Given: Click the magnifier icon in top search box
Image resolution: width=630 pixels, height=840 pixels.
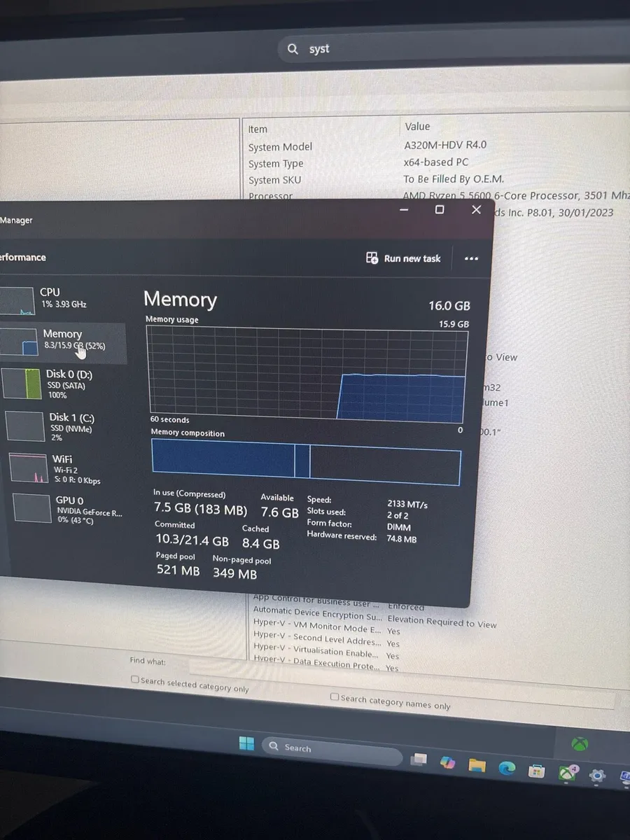Looking at the screenshot, I should [x=293, y=49].
